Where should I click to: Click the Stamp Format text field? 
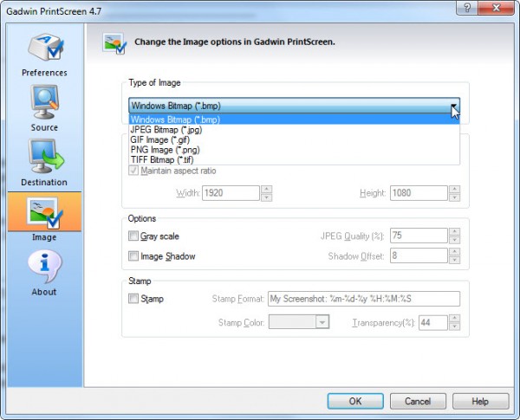click(x=362, y=299)
